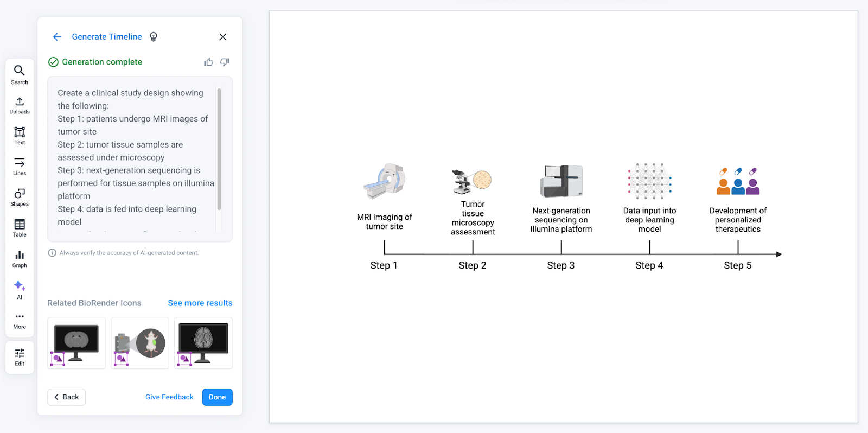
Task: Give the generation a thumbs up
Action: pos(209,62)
